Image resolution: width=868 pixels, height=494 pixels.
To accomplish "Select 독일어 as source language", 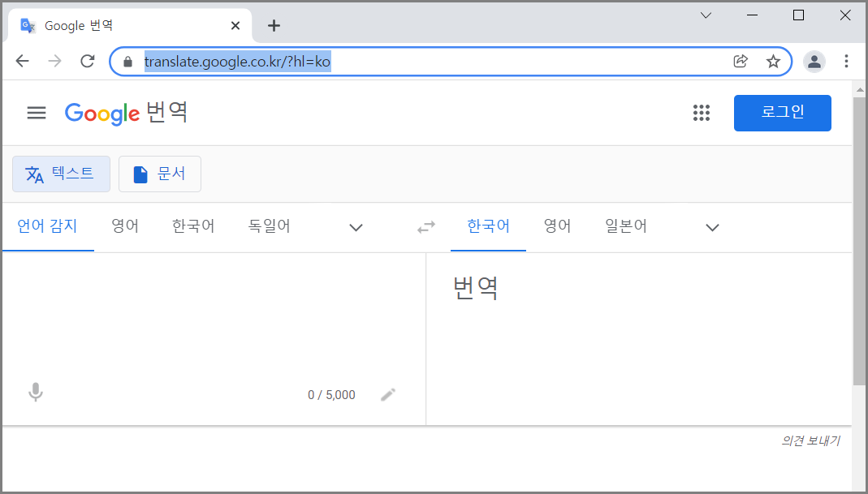I will (270, 226).
